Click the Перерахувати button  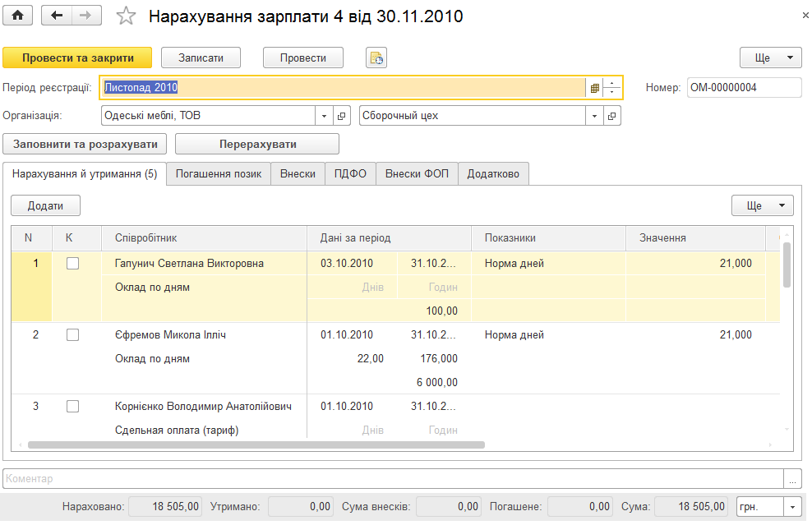(x=257, y=144)
